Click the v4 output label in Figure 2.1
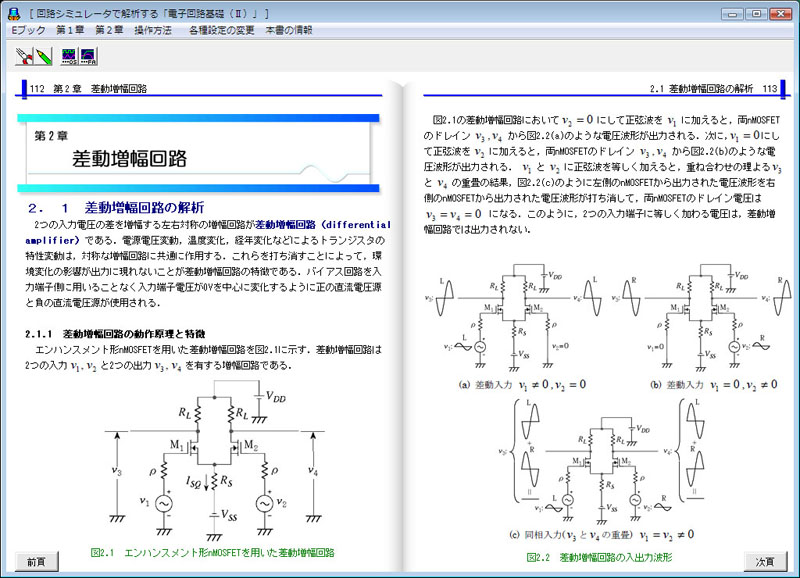 click(x=313, y=471)
